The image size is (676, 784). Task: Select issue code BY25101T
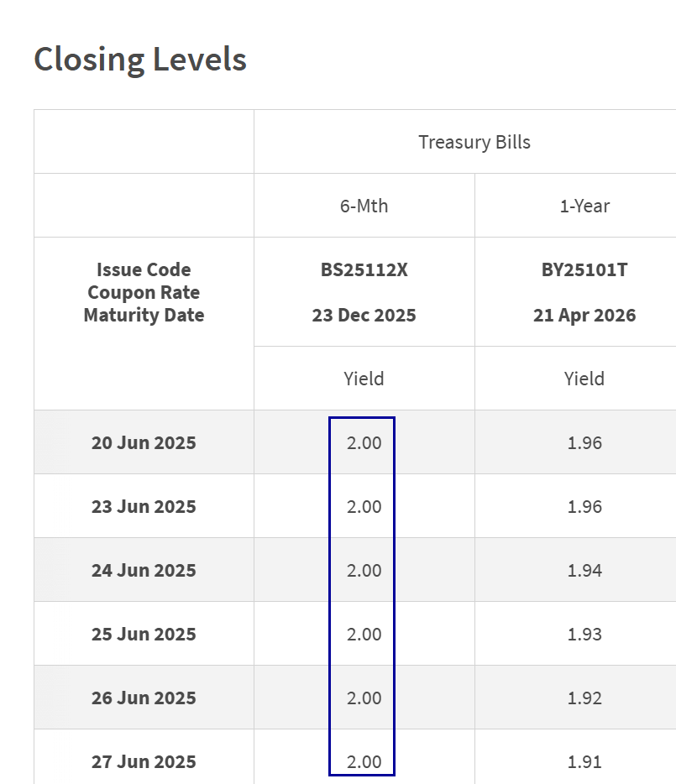click(584, 270)
